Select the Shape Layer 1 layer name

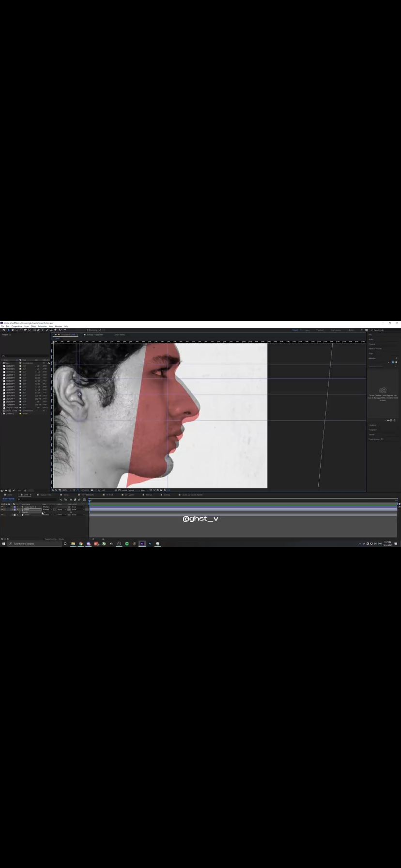point(30,507)
